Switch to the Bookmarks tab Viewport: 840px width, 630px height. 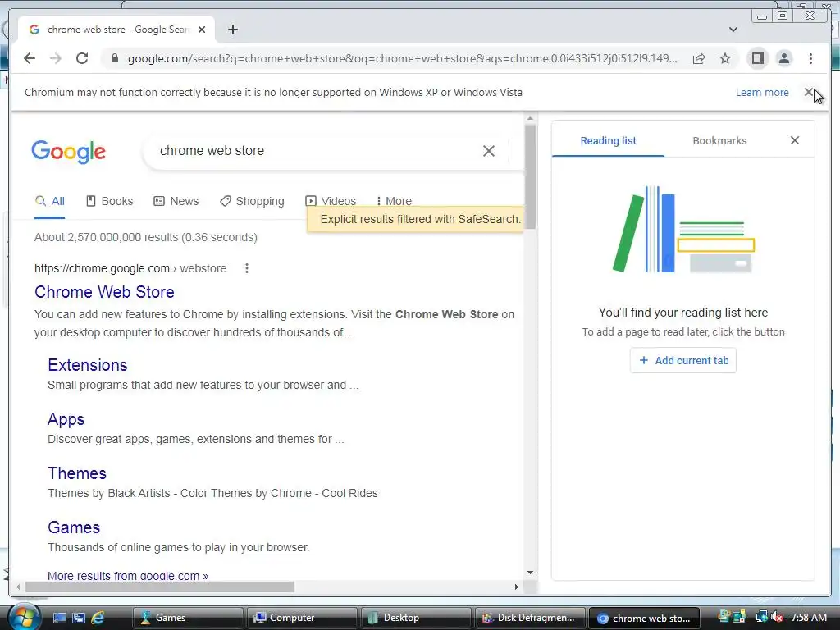[719, 141]
